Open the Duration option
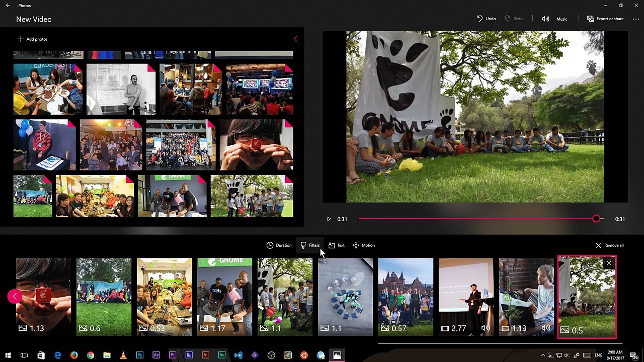 click(x=279, y=245)
